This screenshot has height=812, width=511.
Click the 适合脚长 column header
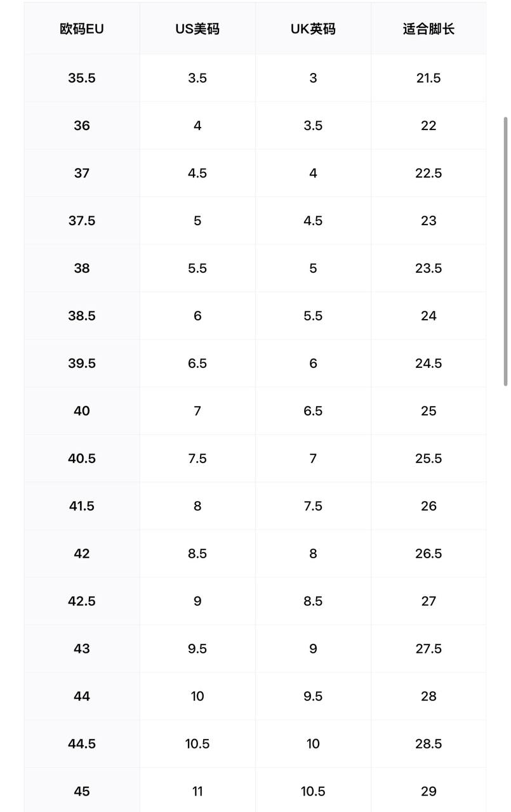tap(428, 29)
